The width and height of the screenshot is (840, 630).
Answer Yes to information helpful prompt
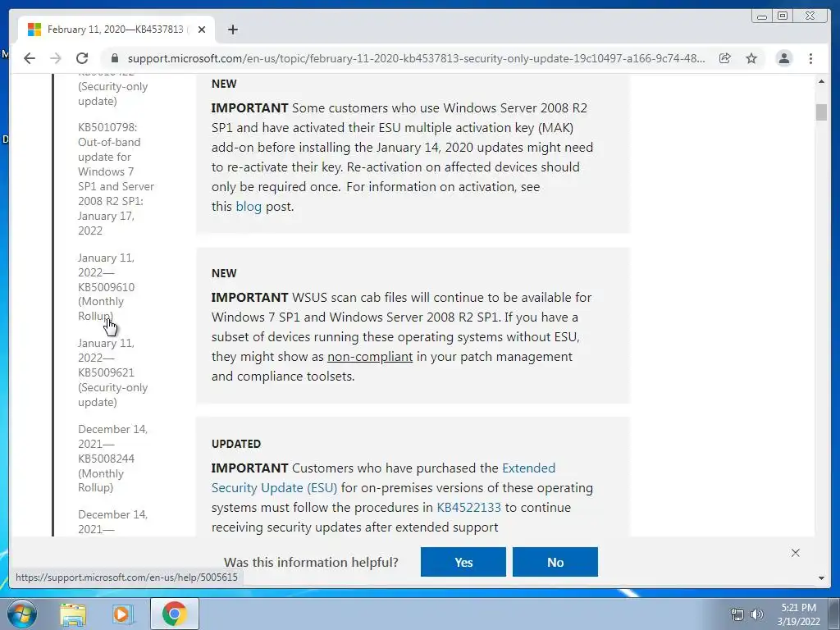tap(463, 562)
